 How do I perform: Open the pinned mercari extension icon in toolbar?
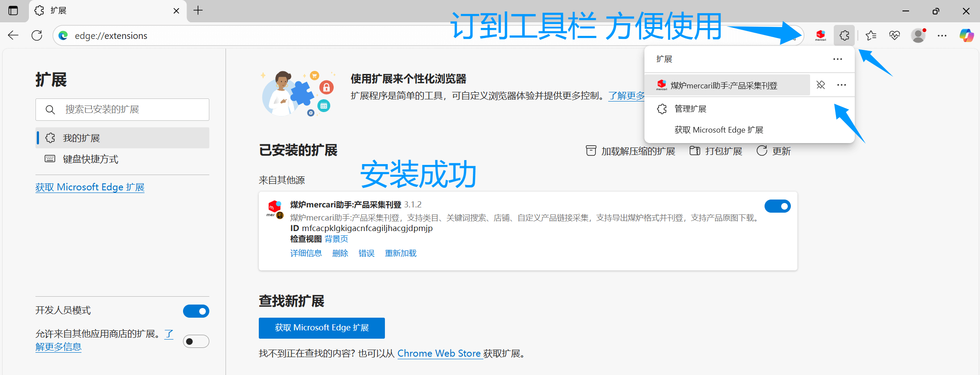[821, 35]
